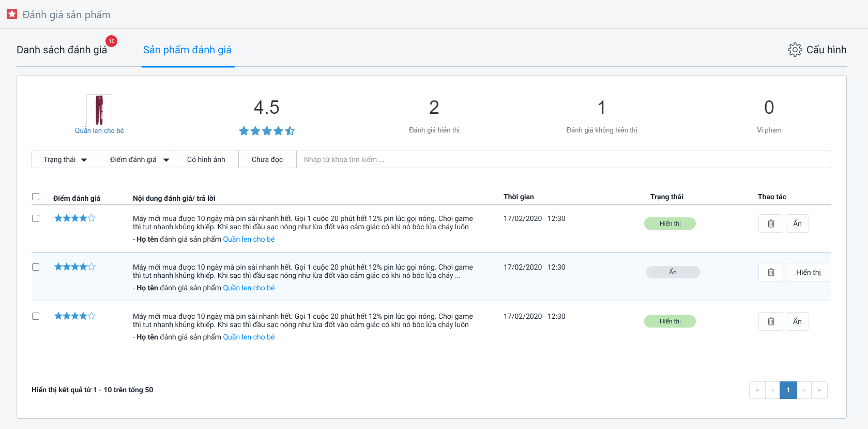This screenshot has width=868, height=429.
Task: Go to previous page arrow
Action: click(x=772, y=390)
